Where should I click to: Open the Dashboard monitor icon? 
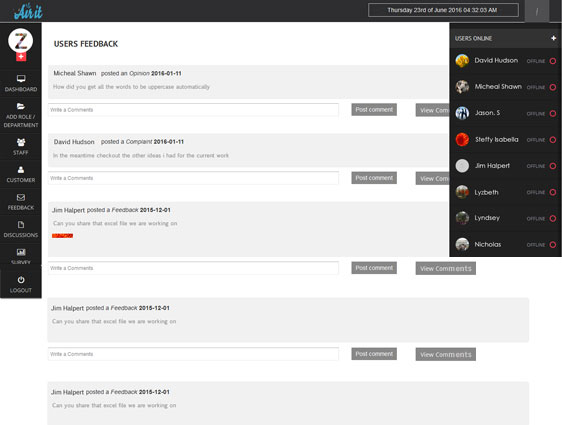(21, 78)
